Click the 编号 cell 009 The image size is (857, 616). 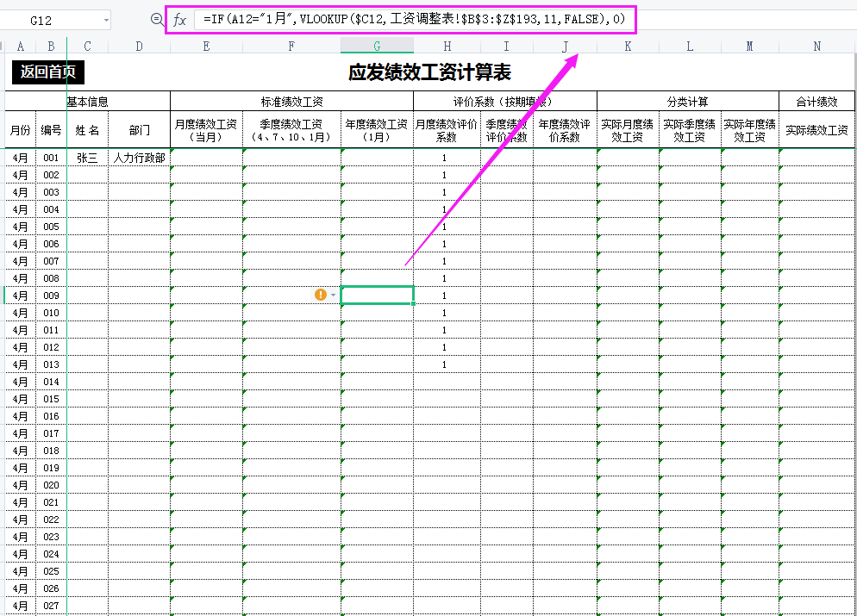tap(51, 296)
